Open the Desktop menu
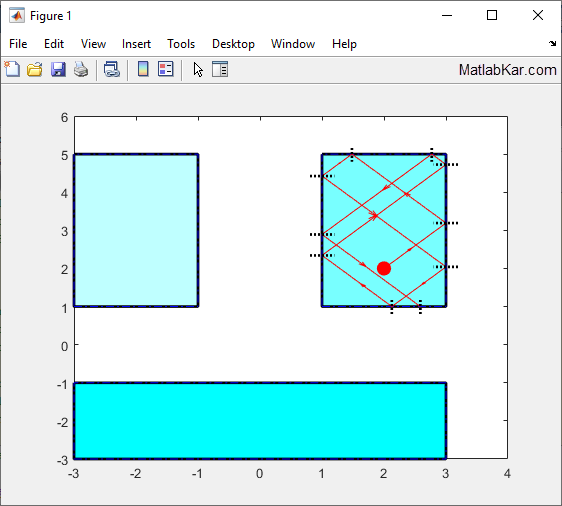 (233, 44)
